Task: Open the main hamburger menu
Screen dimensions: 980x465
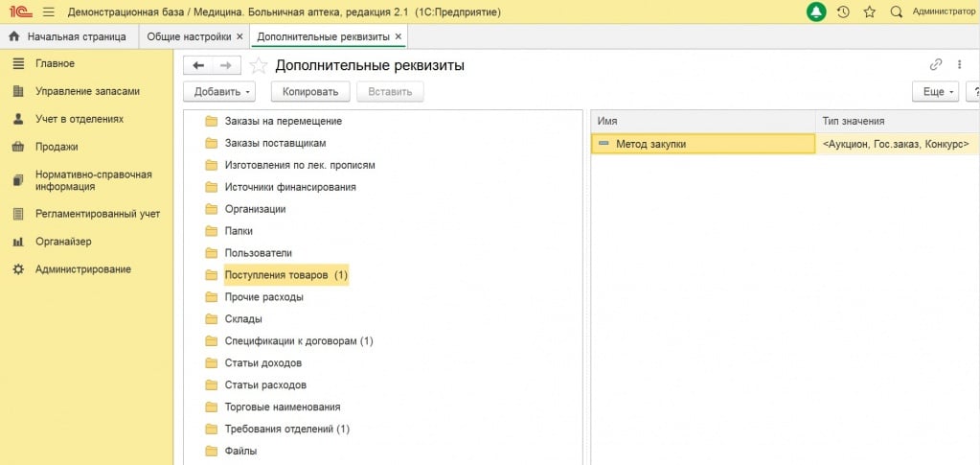Action: click(49, 12)
